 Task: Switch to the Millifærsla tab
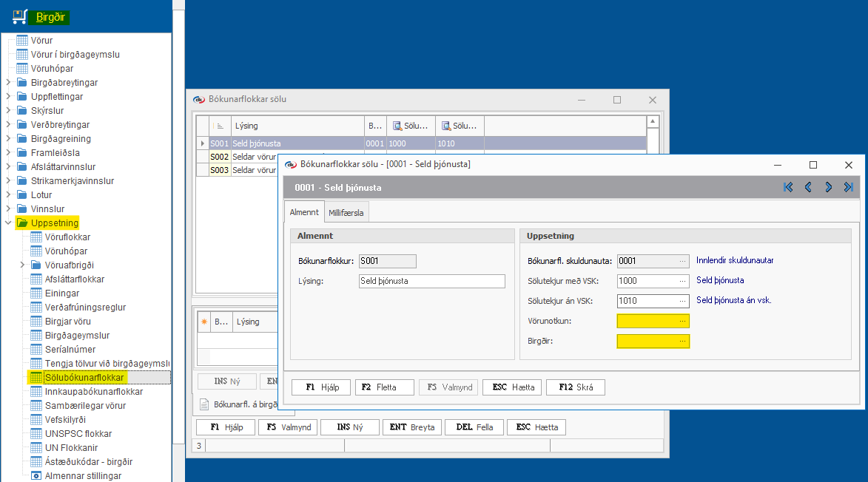click(x=347, y=213)
